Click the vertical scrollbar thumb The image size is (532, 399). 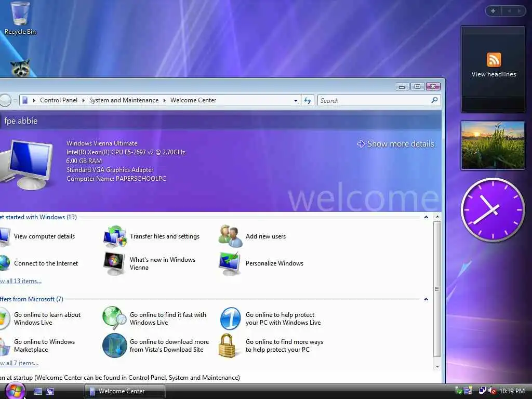click(437, 289)
